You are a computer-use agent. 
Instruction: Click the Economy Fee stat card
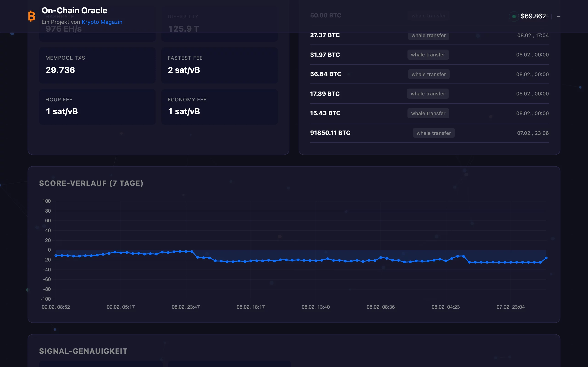tap(219, 107)
